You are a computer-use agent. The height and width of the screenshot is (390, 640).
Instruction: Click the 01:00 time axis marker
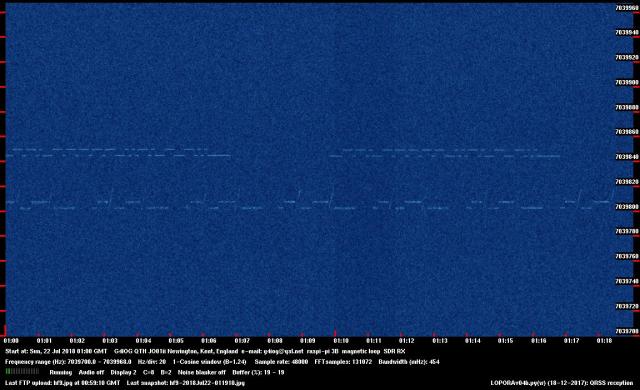[11, 341]
